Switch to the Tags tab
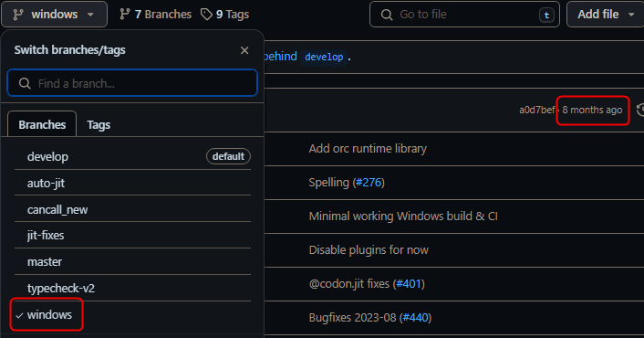This screenshot has width=644, height=338. point(99,124)
